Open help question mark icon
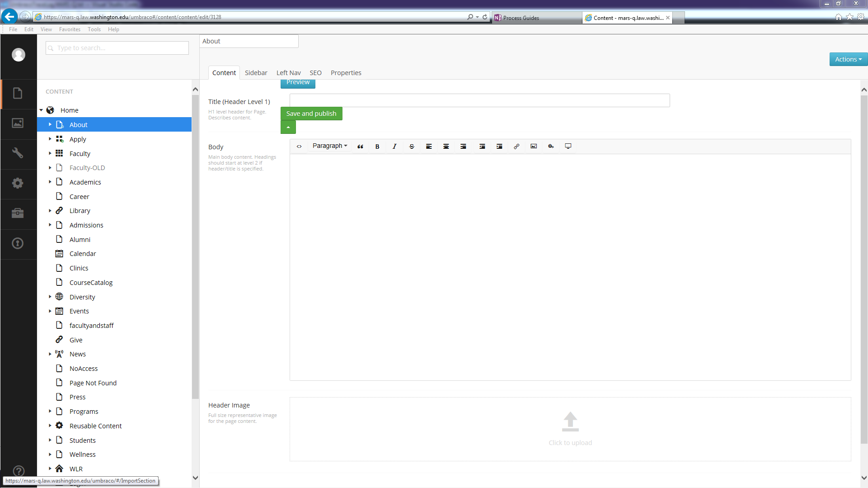Image resolution: width=868 pixels, height=488 pixels. [x=19, y=471]
